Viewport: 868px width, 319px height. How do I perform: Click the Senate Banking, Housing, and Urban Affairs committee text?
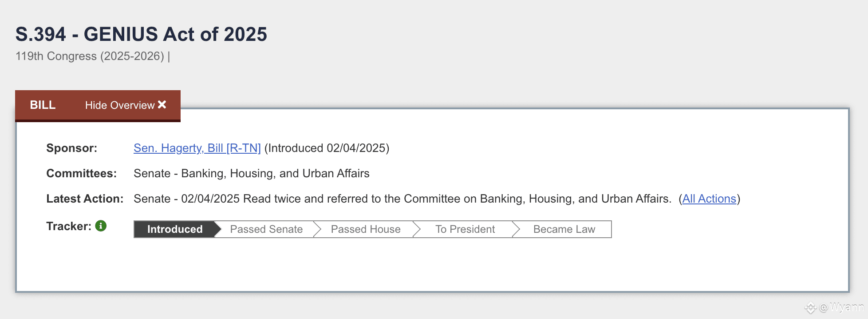click(252, 173)
